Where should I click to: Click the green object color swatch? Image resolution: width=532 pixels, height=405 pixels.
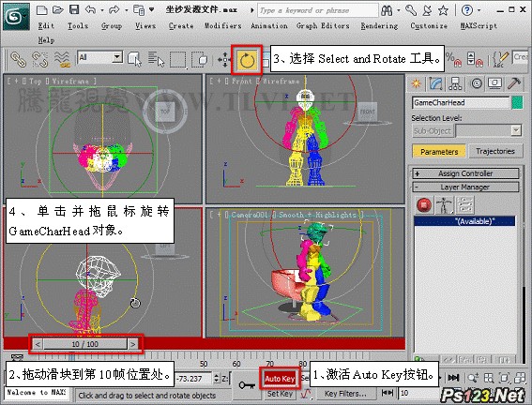[x=517, y=103]
